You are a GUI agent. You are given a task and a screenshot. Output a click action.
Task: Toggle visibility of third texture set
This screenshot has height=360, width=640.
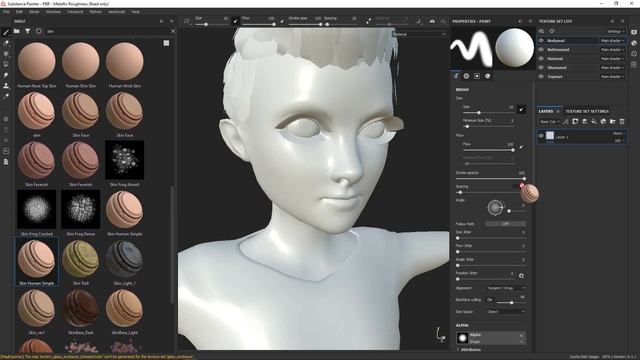tap(541, 58)
